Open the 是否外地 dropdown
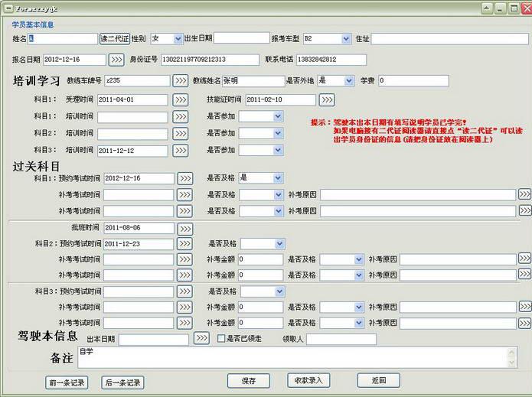The image size is (532, 397). (x=349, y=80)
